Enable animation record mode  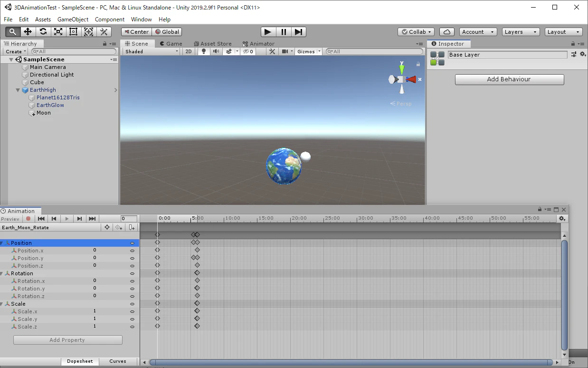(28, 219)
